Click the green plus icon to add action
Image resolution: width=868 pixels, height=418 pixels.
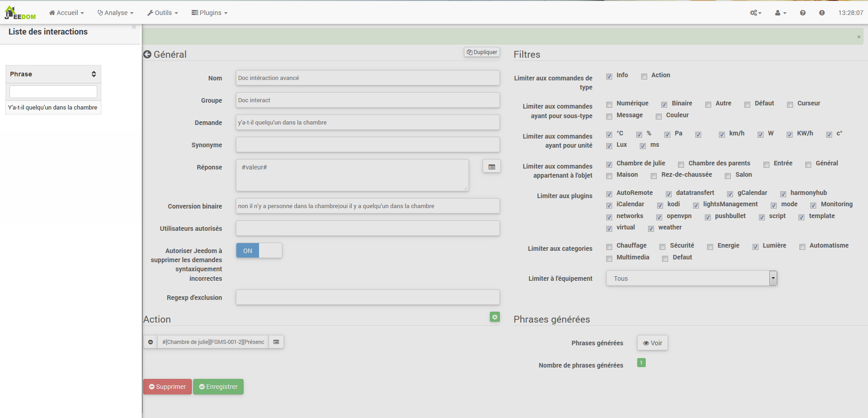point(494,317)
